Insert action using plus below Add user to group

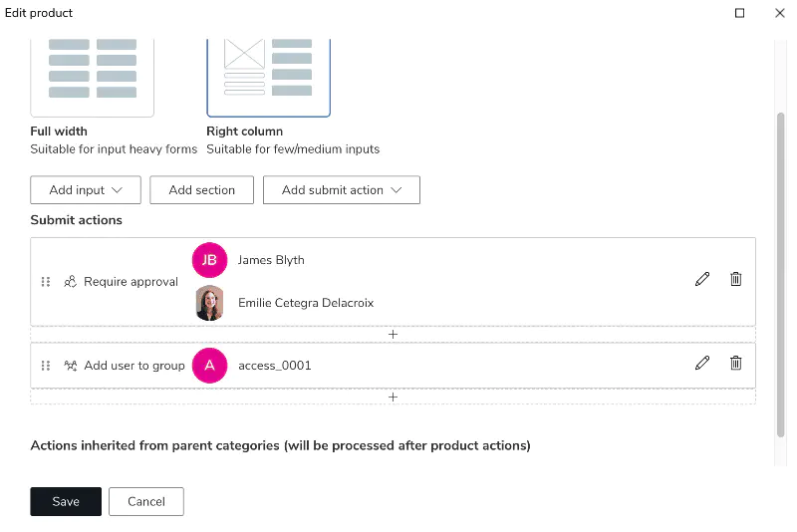click(x=393, y=397)
